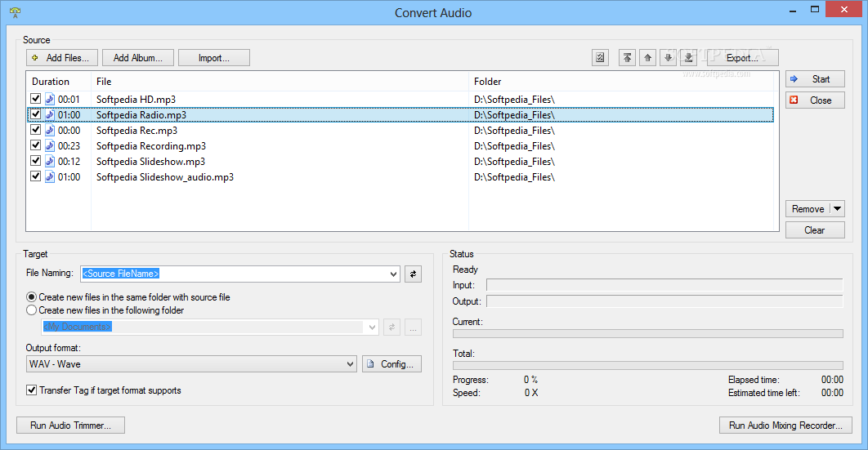Screen dimensions: 868x450
Task: Uncheck the Softpedia Radio.mp3 checkbox
Action: click(x=35, y=114)
